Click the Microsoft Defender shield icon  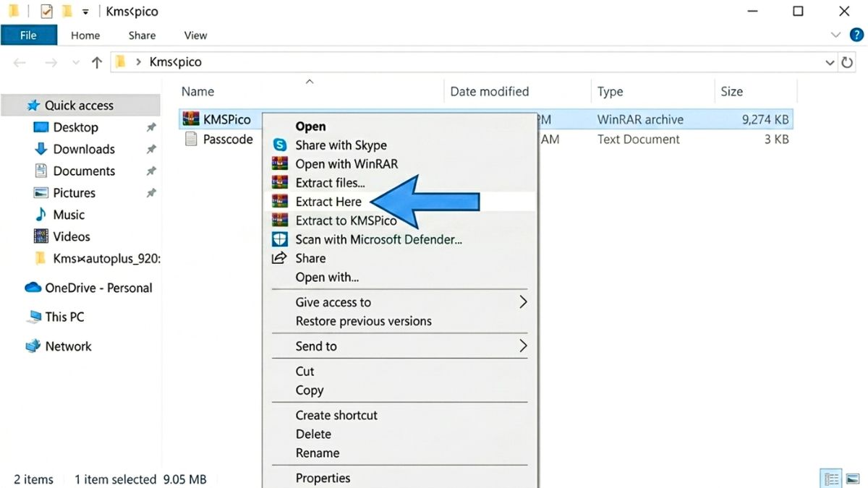[279, 239]
